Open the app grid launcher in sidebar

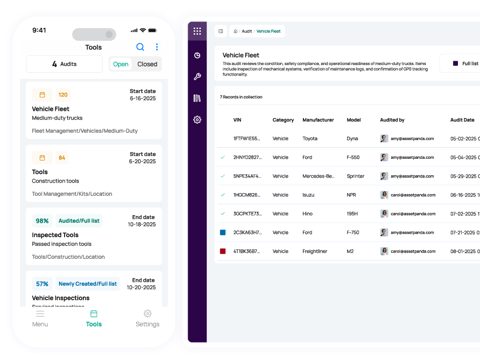(x=197, y=31)
